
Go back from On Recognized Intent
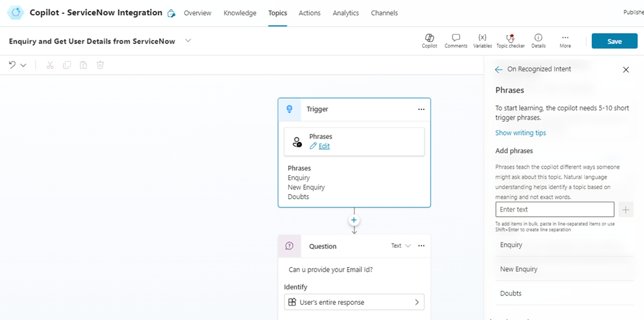coord(499,69)
